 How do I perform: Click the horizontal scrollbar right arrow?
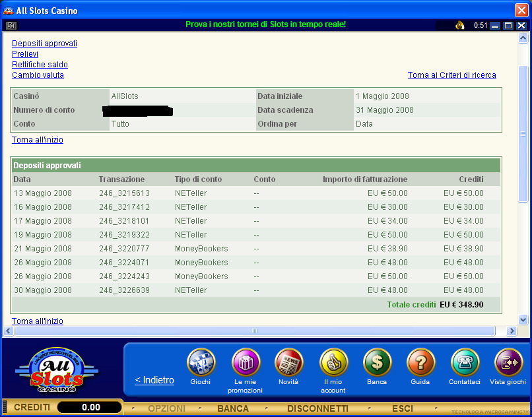point(512,331)
